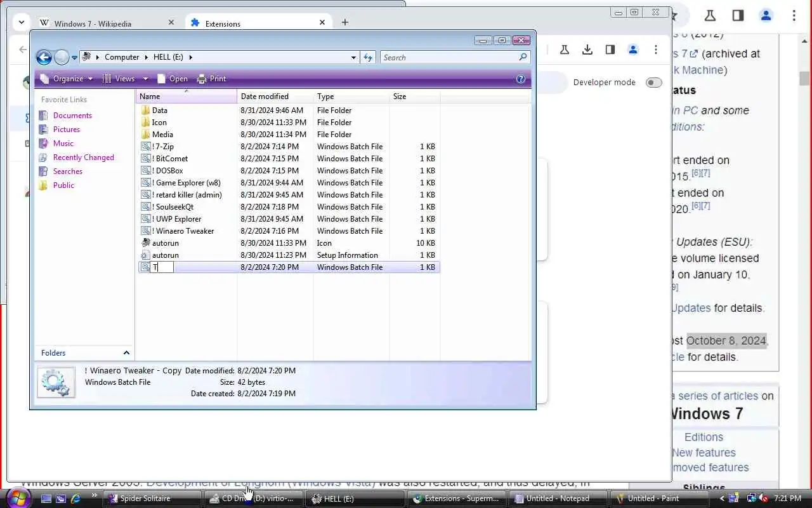Sort by the Date modified column header

click(x=275, y=97)
